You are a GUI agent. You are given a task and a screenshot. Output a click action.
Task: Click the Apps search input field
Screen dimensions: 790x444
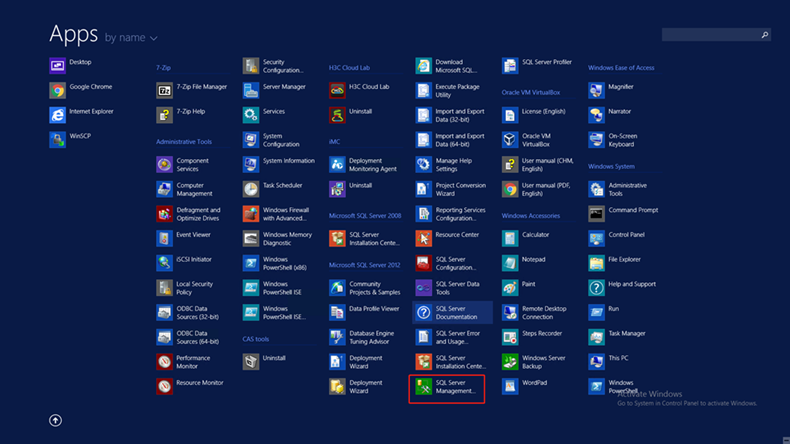coord(710,35)
